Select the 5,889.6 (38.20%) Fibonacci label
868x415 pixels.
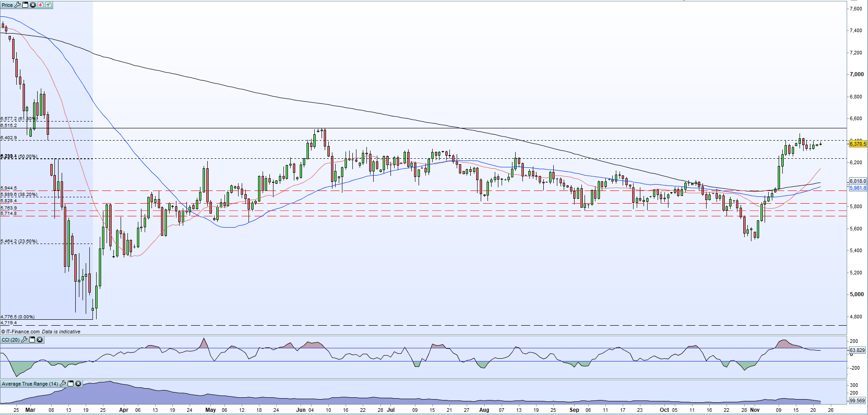tap(19, 195)
